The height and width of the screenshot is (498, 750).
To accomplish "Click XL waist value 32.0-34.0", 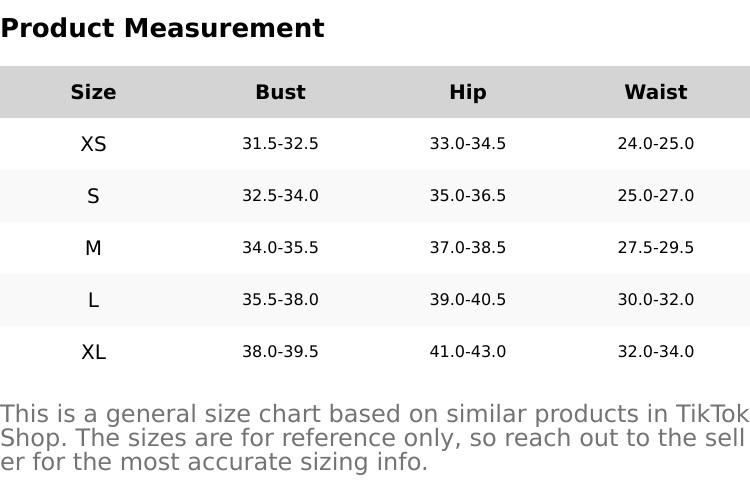I will point(655,352).
